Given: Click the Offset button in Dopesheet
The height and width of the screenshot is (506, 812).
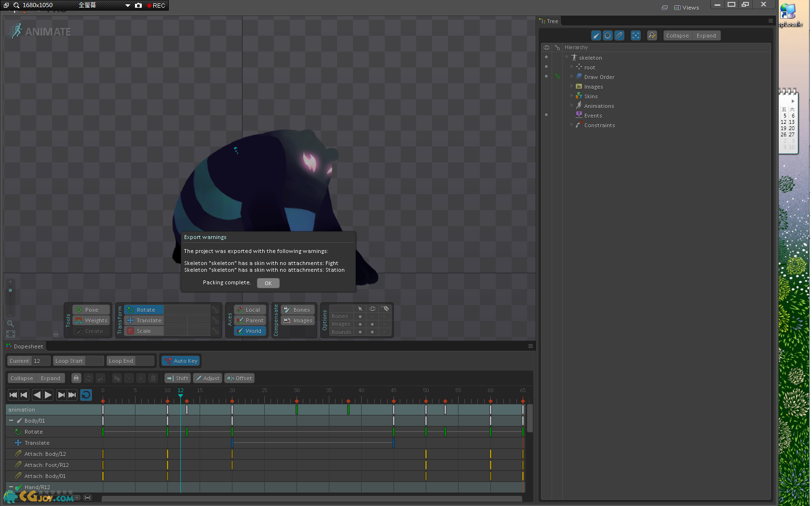Looking at the screenshot, I should pyautogui.click(x=240, y=378).
